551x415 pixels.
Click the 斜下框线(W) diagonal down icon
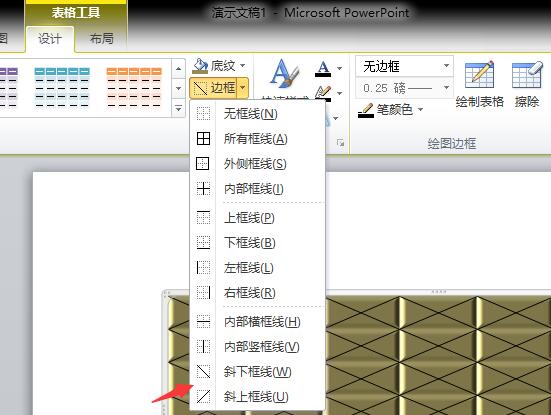(x=203, y=372)
